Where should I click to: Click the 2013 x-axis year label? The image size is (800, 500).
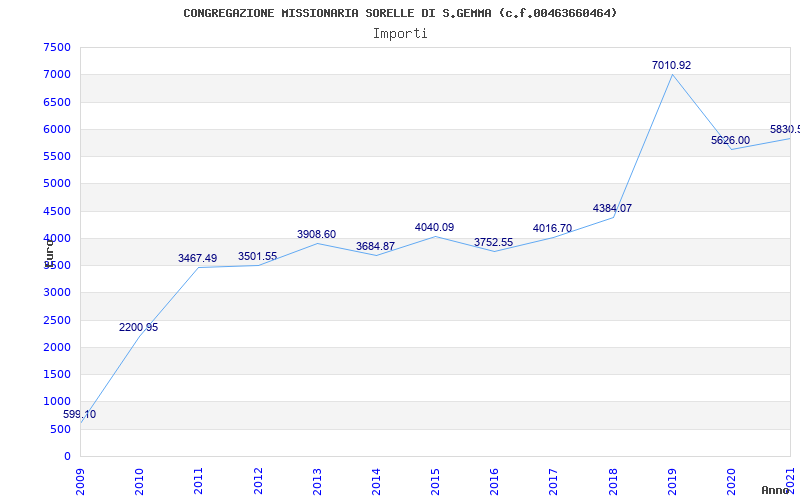[317, 481]
